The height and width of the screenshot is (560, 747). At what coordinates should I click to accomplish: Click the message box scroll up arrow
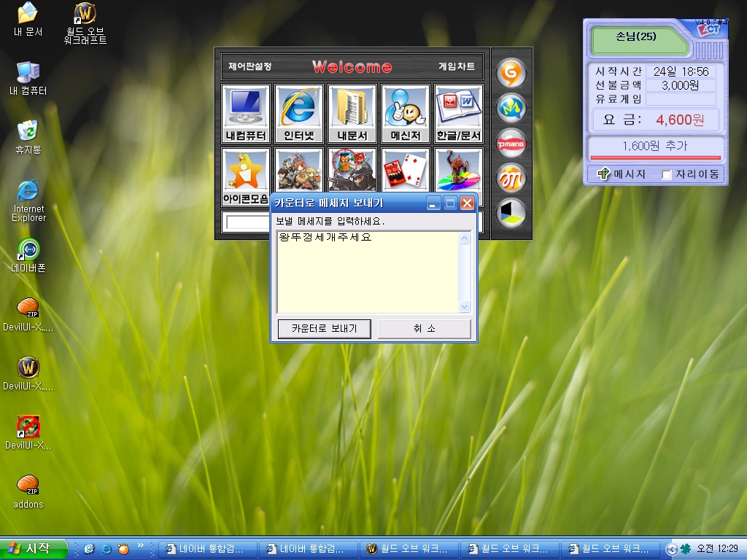pos(465,238)
